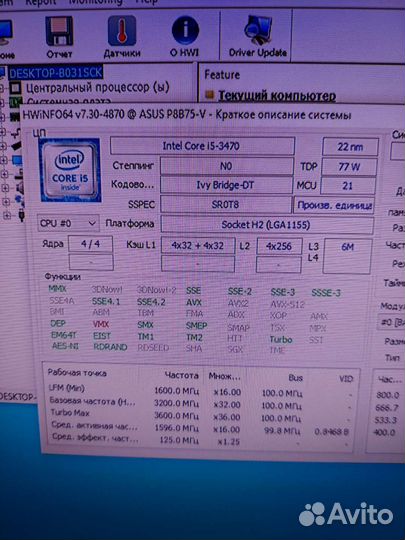Select DESKTOP-8031SCK tree node
405x540 pixels.
pos(55,73)
